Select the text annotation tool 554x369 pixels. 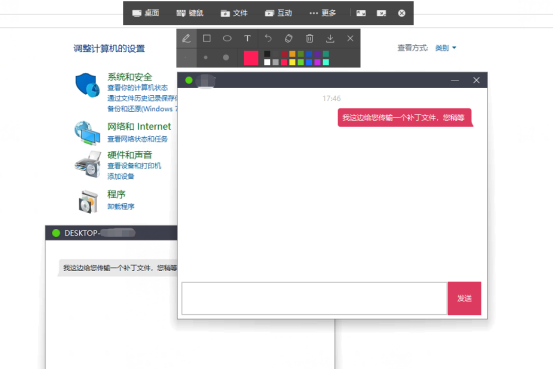point(247,39)
